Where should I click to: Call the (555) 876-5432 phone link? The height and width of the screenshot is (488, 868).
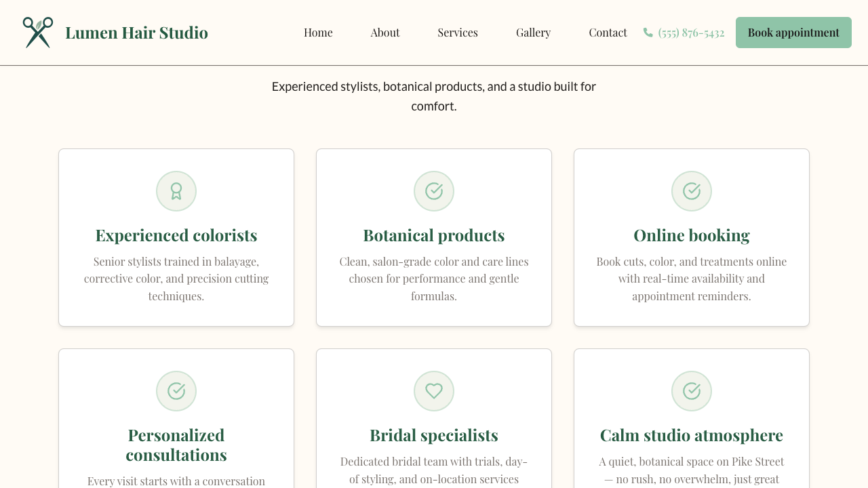684,33
